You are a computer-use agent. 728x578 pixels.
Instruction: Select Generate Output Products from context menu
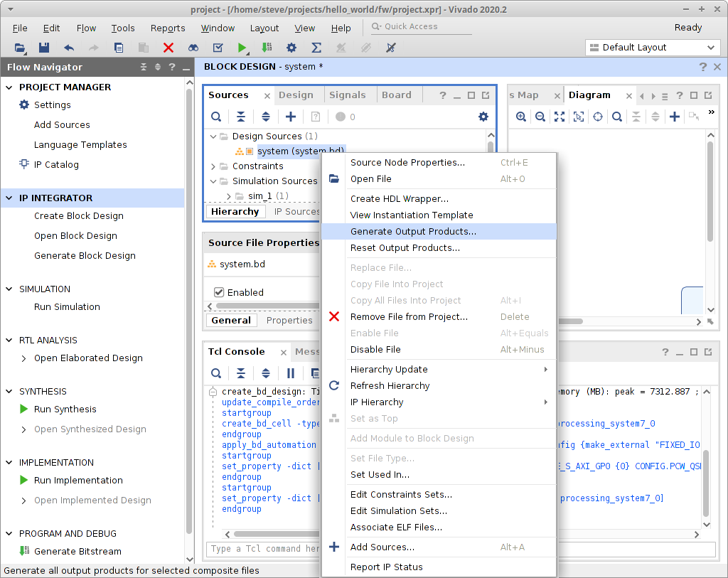[x=413, y=231]
